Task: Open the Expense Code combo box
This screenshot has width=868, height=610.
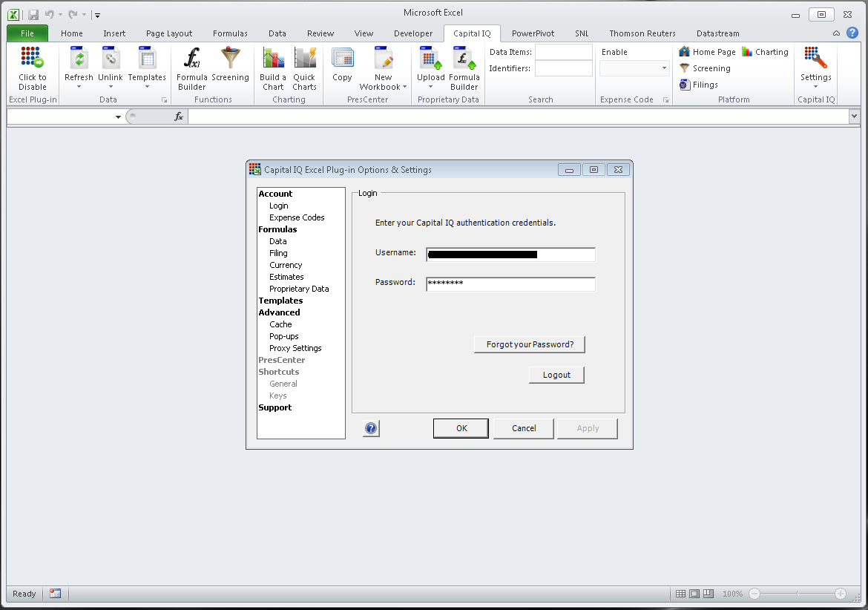Action: click(634, 68)
